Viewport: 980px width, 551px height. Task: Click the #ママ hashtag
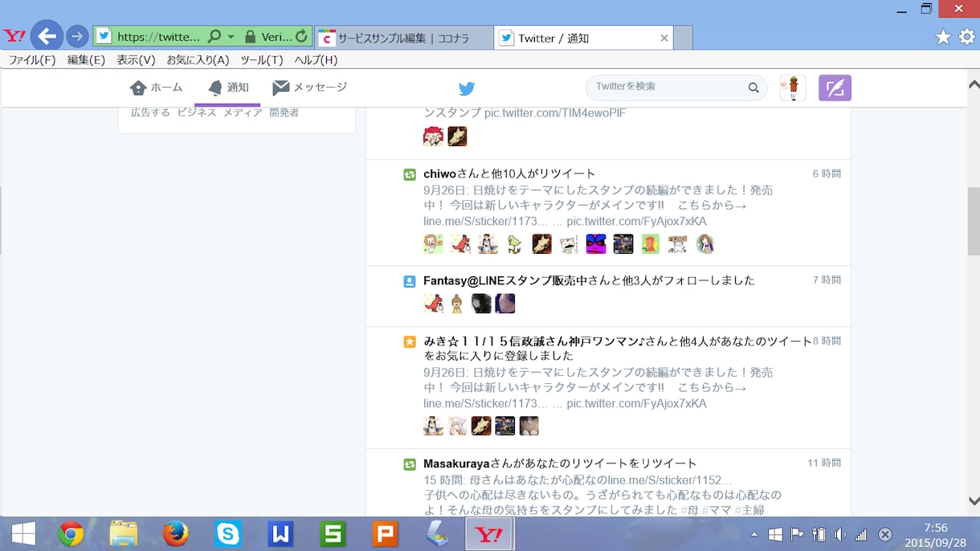pyautogui.click(x=715, y=509)
